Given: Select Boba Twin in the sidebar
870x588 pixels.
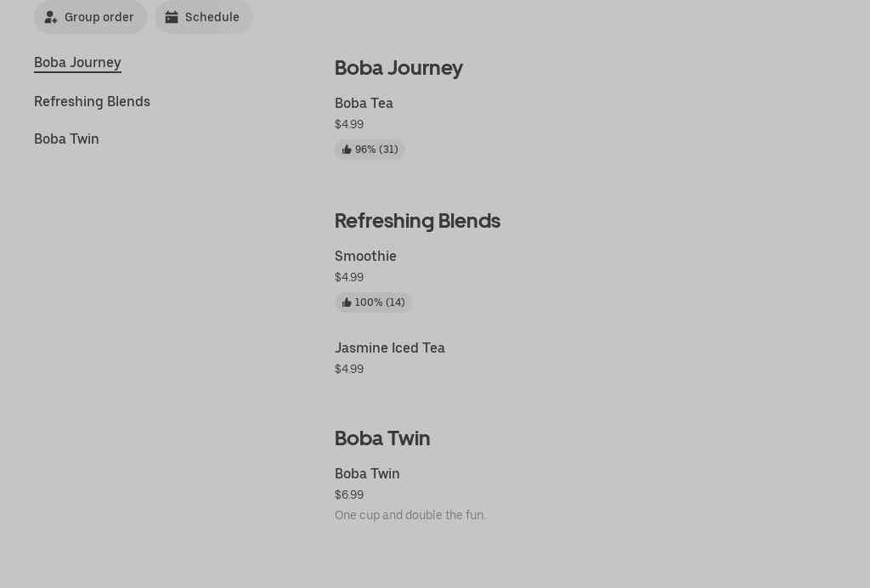Looking at the screenshot, I should tap(66, 139).
